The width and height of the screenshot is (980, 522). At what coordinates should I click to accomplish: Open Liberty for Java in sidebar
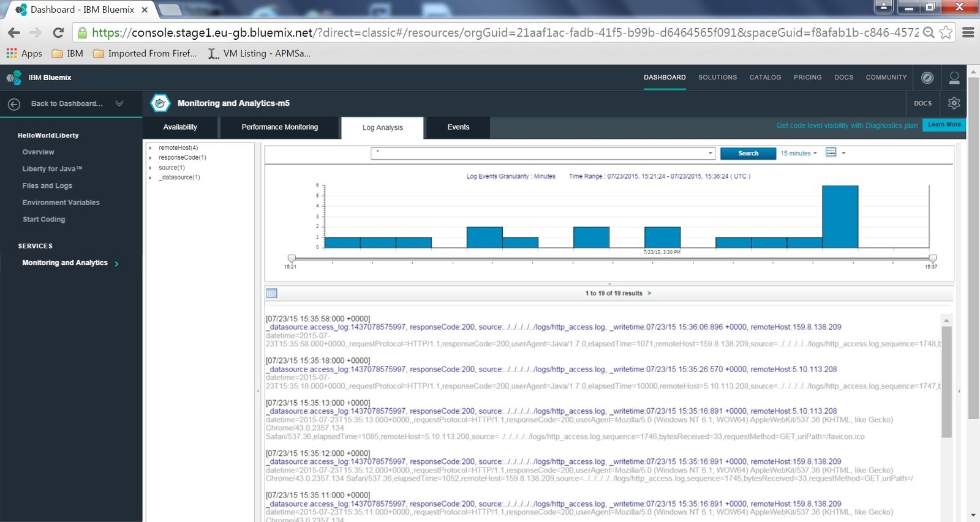[x=52, y=169]
